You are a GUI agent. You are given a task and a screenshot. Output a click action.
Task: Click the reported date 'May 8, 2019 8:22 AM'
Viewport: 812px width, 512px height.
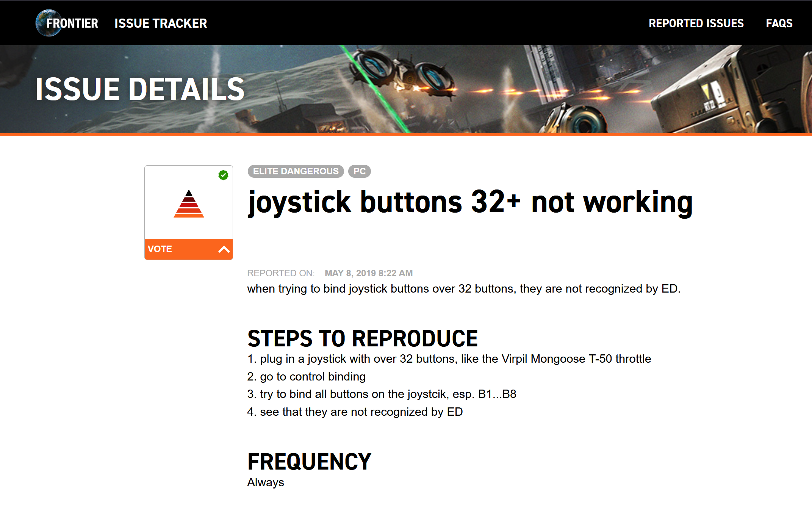[x=369, y=273]
